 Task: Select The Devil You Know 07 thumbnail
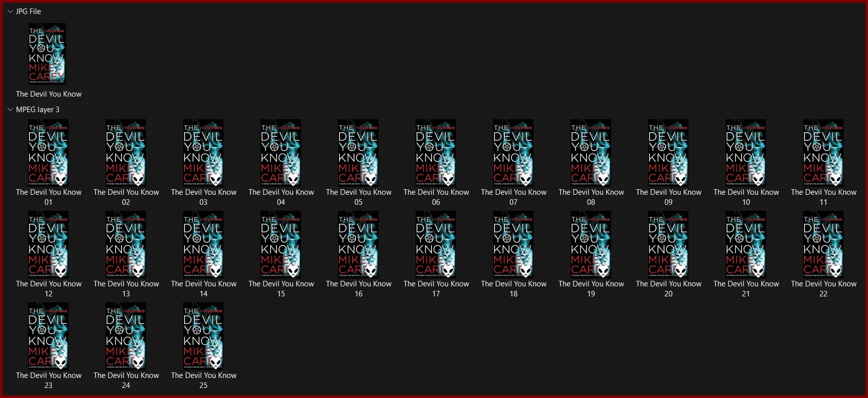click(513, 153)
